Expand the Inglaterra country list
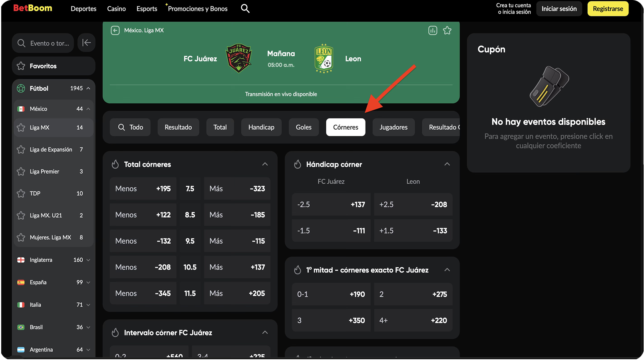 click(88, 260)
